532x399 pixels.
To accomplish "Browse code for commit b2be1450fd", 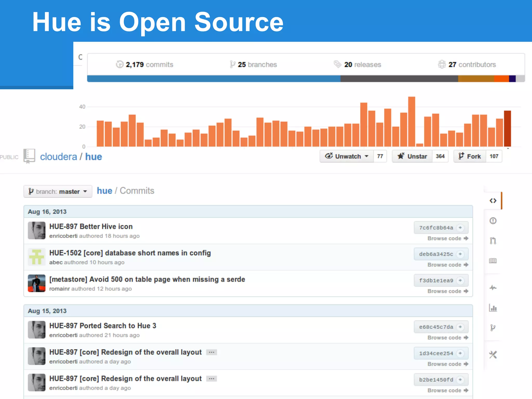I will pos(448,390).
